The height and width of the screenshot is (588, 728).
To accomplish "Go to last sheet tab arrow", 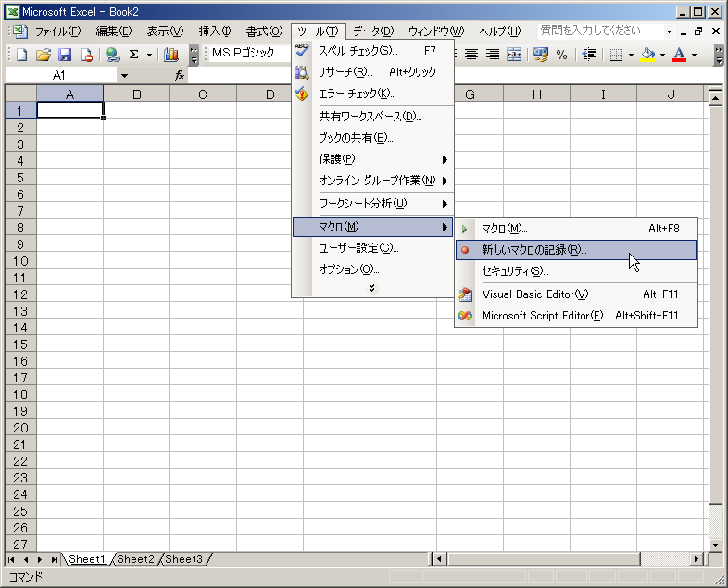I will pyautogui.click(x=55, y=559).
